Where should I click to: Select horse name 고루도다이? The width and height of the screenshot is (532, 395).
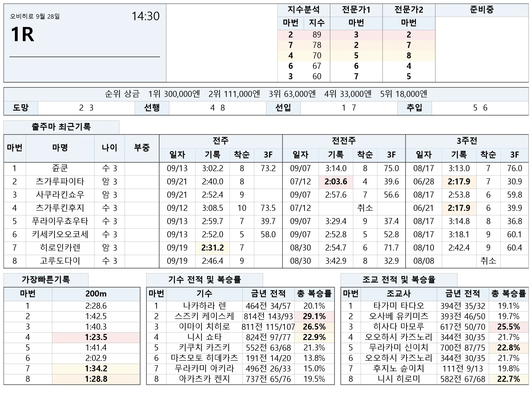(x=60, y=261)
